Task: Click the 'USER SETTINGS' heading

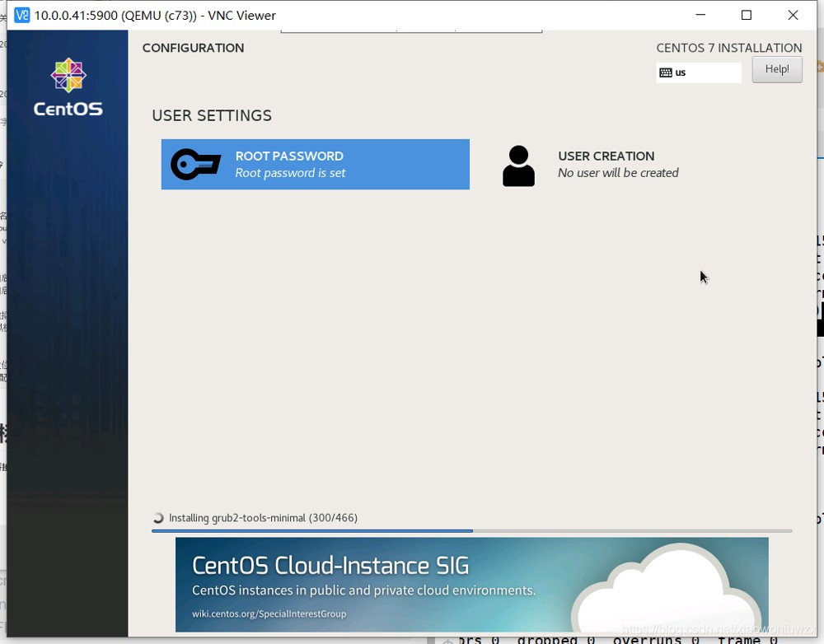Action: point(212,115)
